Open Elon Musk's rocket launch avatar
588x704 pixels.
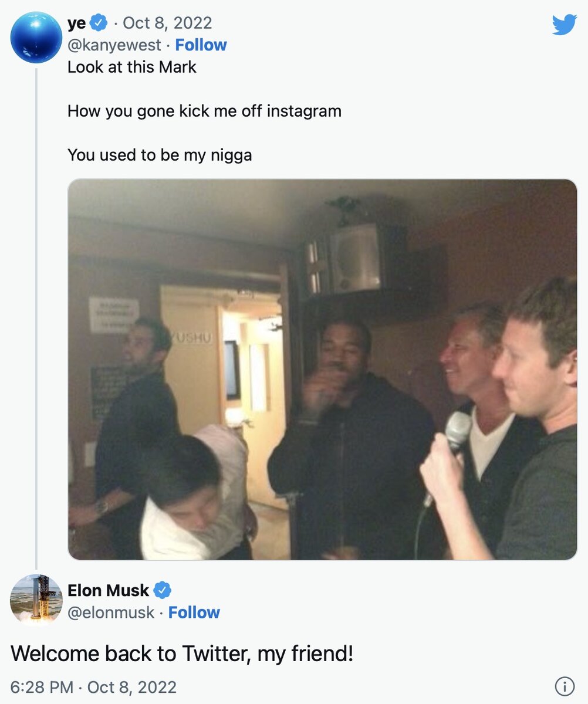(x=36, y=600)
